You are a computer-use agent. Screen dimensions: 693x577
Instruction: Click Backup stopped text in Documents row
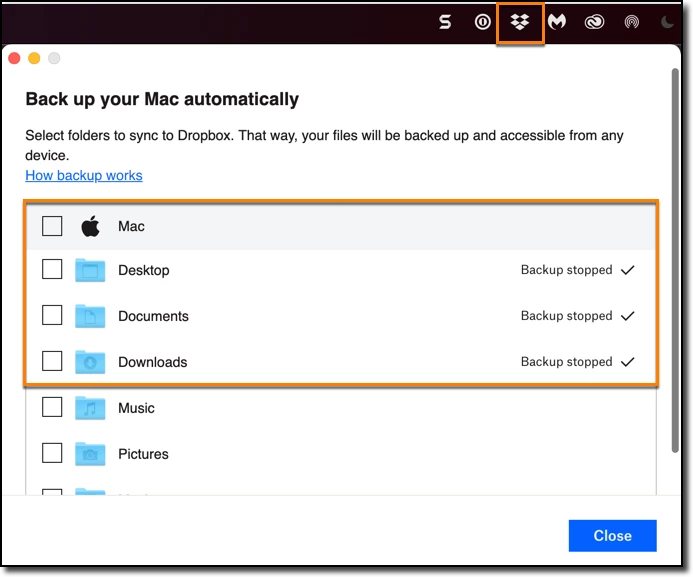[x=567, y=316]
